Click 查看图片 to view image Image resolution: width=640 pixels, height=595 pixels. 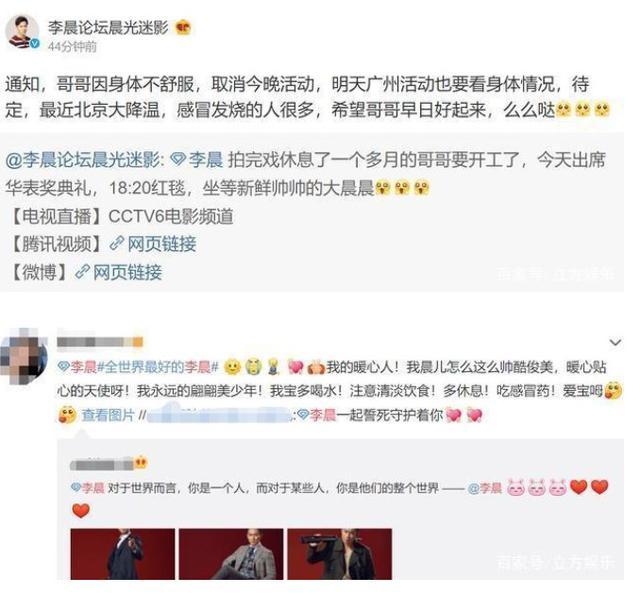[108, 415]
